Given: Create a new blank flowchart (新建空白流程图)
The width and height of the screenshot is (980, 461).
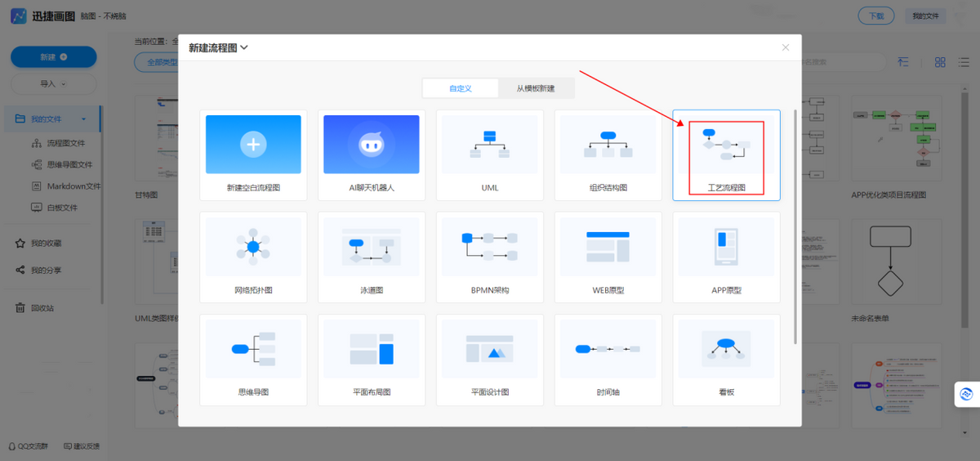Looking at the screenshot, I should tap(253, 155).
